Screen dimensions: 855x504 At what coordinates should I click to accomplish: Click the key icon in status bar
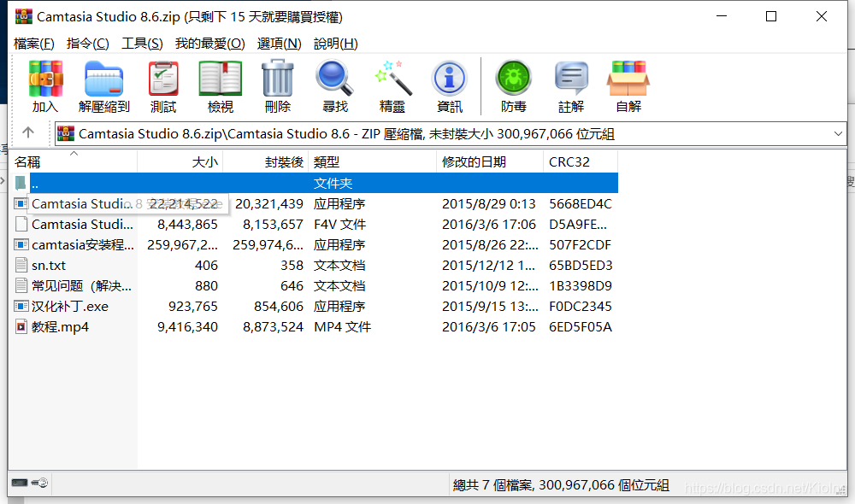point(39,483)
